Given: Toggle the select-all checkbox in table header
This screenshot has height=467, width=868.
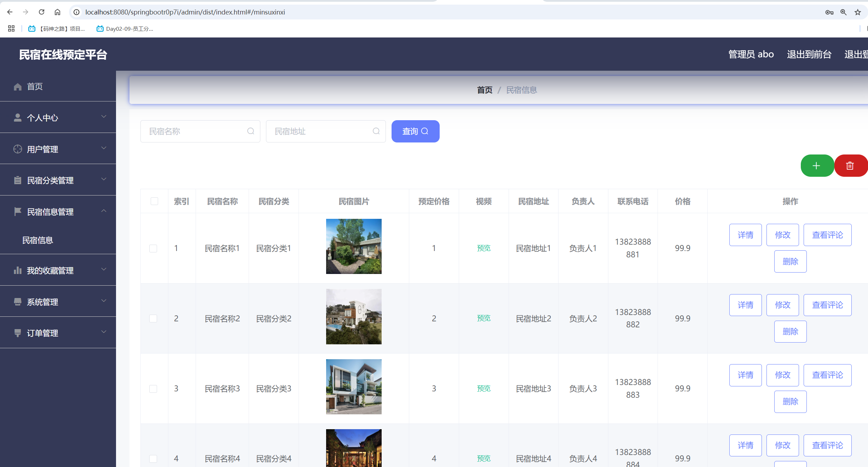Looking at the screenshot, I should 154,201.
